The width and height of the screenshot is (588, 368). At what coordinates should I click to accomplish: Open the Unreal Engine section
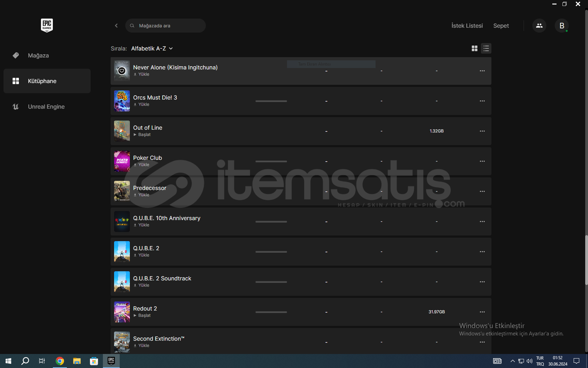click(47, 107)
